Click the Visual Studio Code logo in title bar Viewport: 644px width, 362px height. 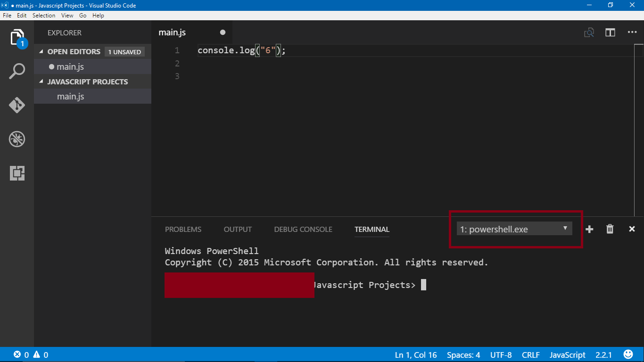pyautogui.click(x=5, y=5)
